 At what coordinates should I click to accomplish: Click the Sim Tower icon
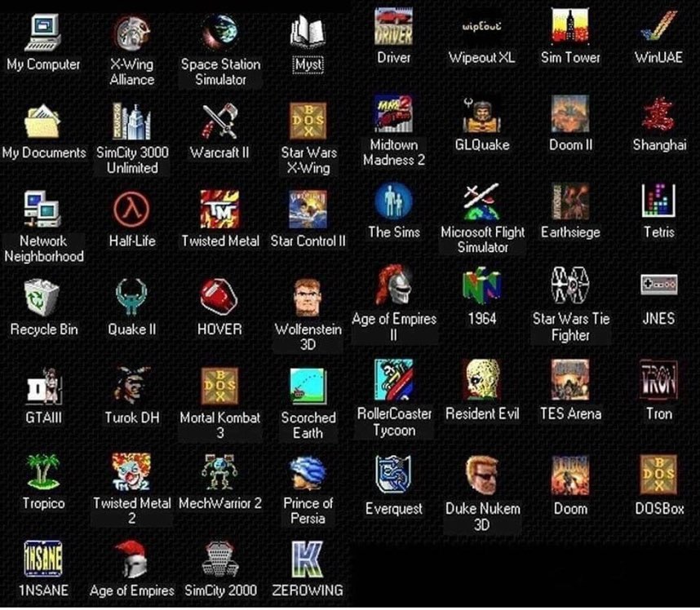click(570, 26)
